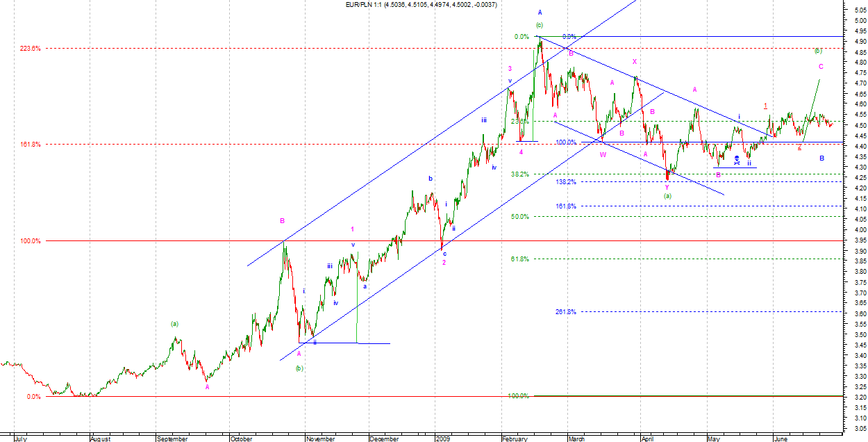Screen dimensions: 868x442
Task: Click the magenta W wave label
Action: pos(603,154)
